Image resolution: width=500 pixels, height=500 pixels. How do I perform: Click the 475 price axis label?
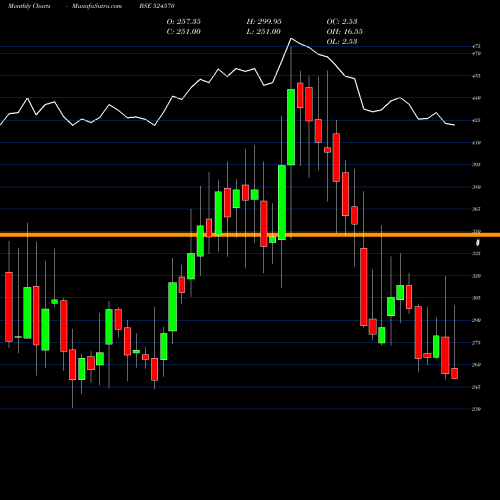tap(476, 46)
